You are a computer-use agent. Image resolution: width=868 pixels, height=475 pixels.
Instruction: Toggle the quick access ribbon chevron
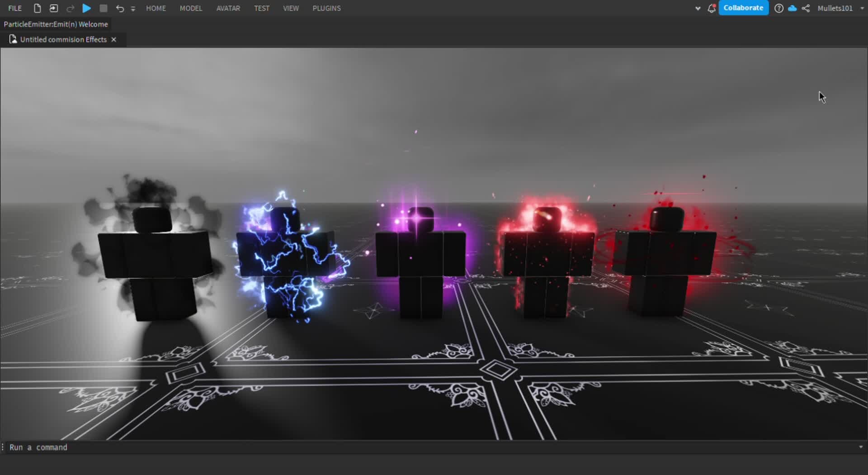pos(133,8)
